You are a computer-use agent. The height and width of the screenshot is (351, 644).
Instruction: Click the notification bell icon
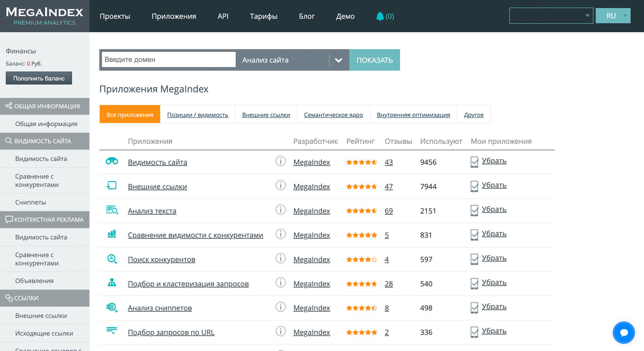tap(380, 16)
